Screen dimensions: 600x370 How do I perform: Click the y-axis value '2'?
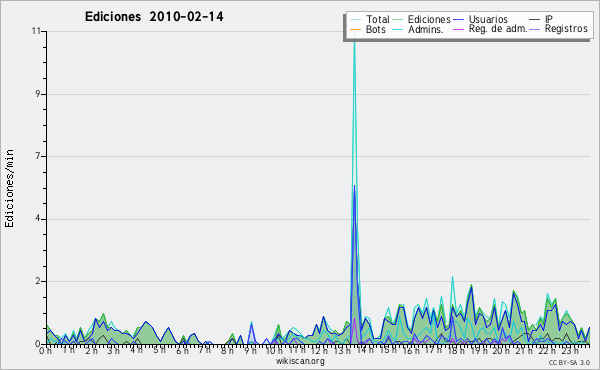point(38,281)
